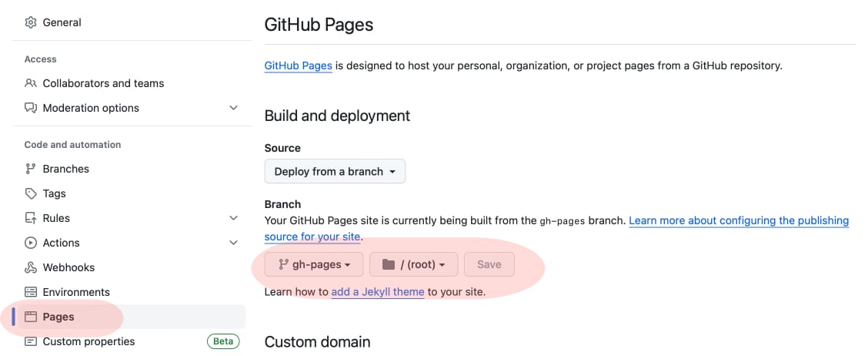Go to the Branches settings page
The image size is (868, 356).
[x=66, y=169]
